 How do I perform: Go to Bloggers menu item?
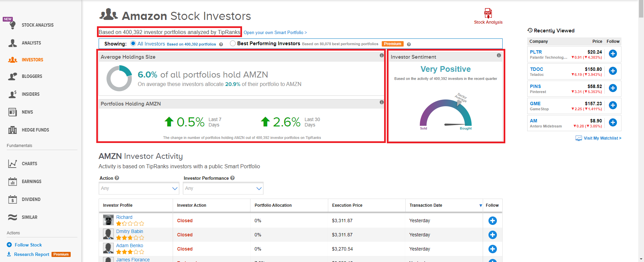click(32, 77)
